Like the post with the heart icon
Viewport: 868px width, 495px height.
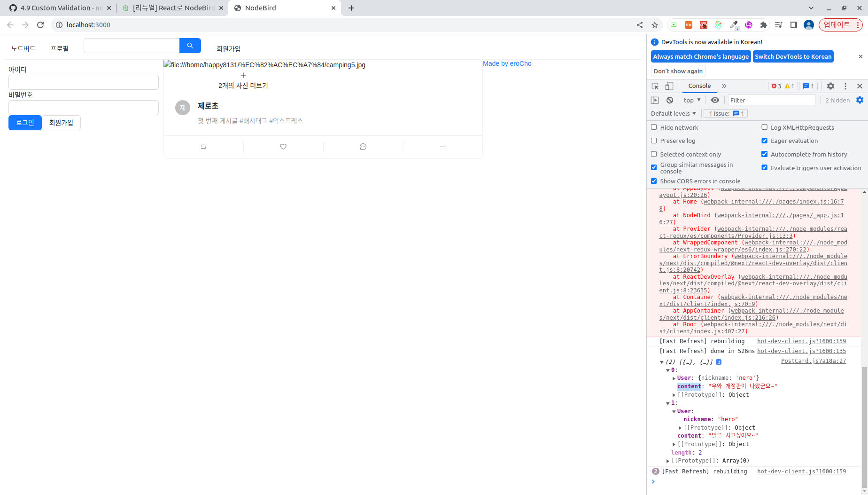(x=283, y=147)
